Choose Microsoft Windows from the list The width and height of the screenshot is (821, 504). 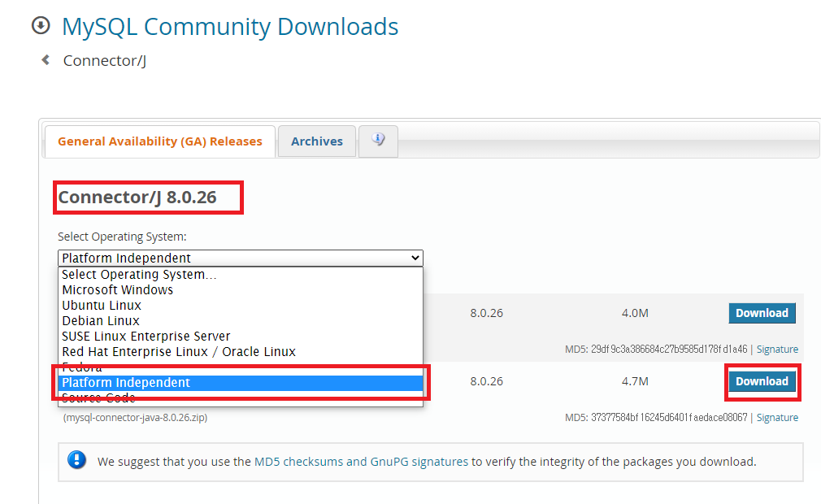point(241,290)
